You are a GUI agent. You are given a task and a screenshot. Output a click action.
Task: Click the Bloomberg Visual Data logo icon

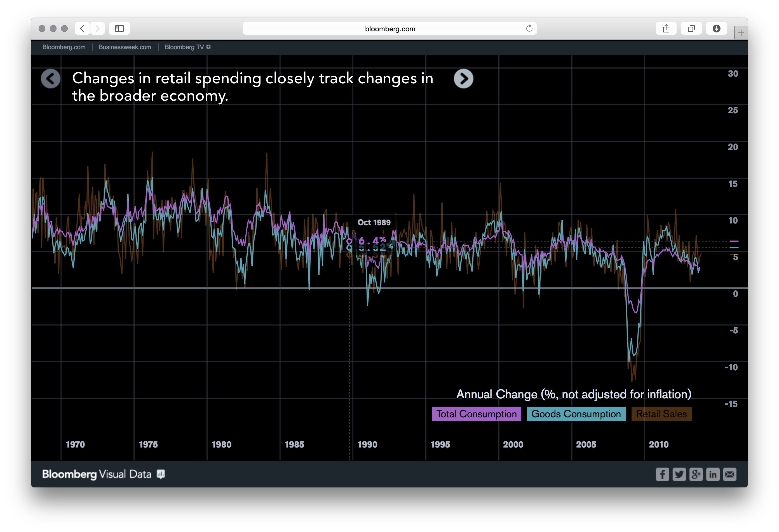point(161,474)
